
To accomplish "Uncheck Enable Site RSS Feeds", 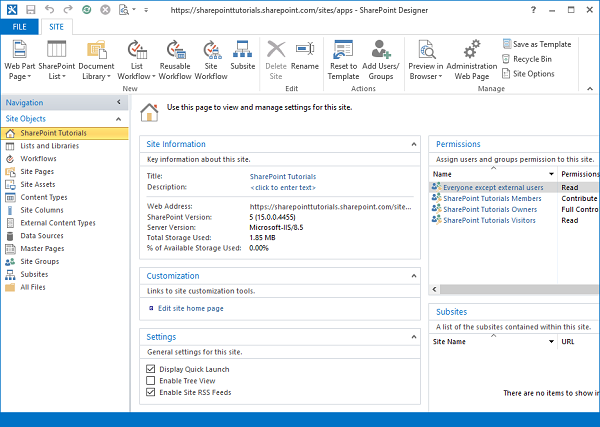I will (x=151, y=392).
